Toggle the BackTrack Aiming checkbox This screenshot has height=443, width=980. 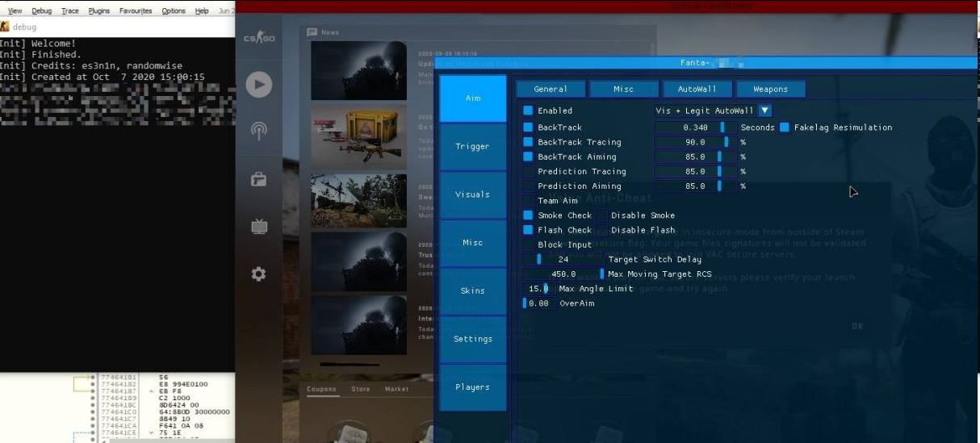(528, 157)
